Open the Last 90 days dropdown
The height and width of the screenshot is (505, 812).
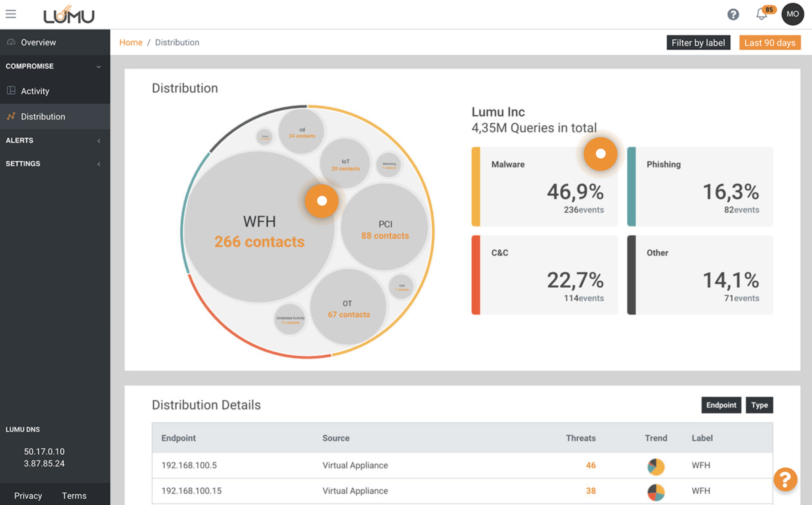pos(769,43)
